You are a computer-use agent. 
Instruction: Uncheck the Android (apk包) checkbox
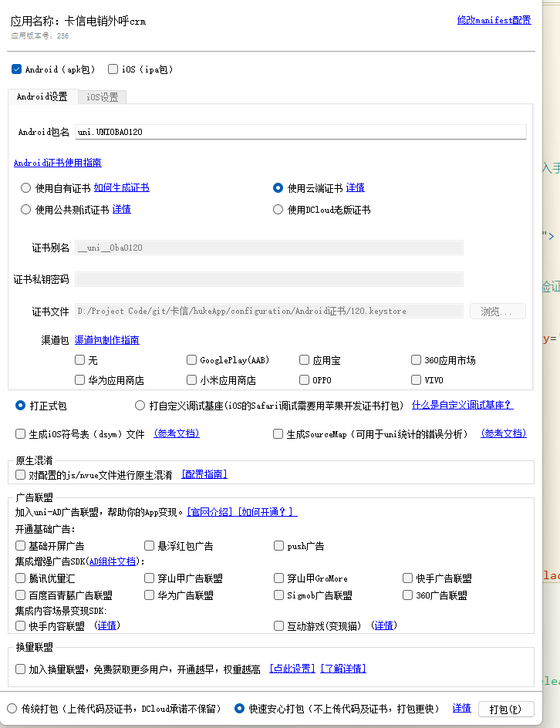(17, 69)
